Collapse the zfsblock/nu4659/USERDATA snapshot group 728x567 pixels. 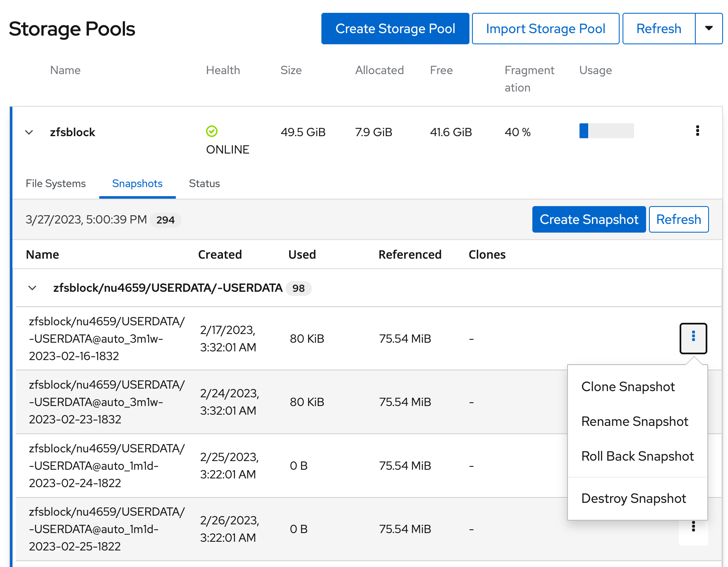pos(32,288)
